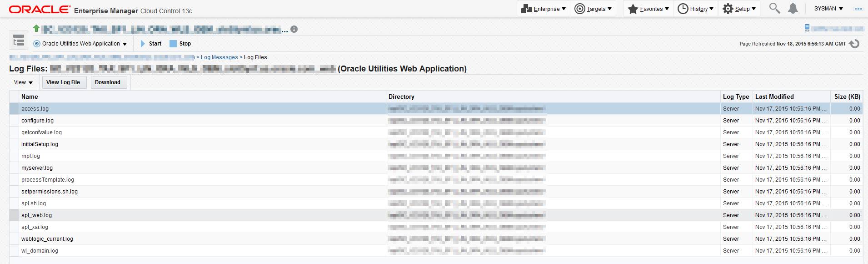The image size is (868, 264).
Task: Click the Oracle logo
Action: tap(40, 10)
